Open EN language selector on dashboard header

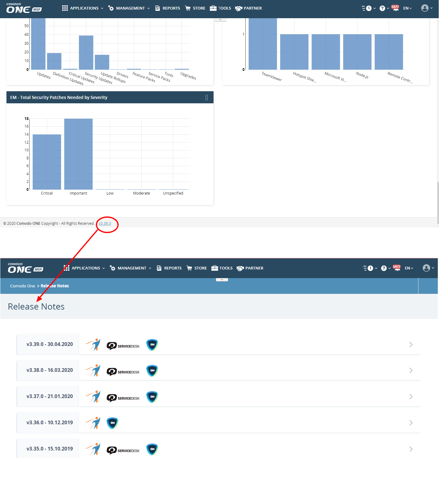point(407,8)
